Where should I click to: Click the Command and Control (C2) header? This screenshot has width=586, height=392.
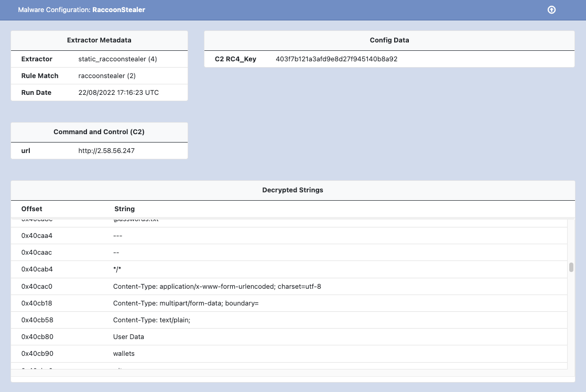pos(99,132)
